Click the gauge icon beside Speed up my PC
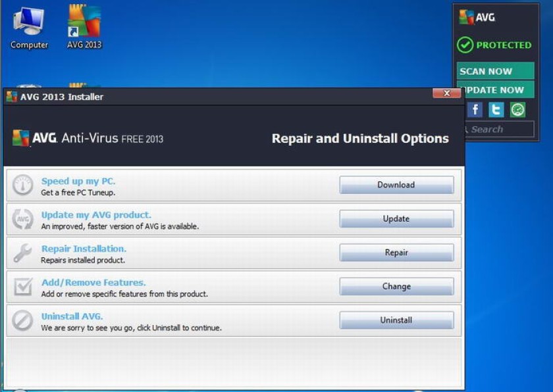553x392 pixels. (22, 185)
